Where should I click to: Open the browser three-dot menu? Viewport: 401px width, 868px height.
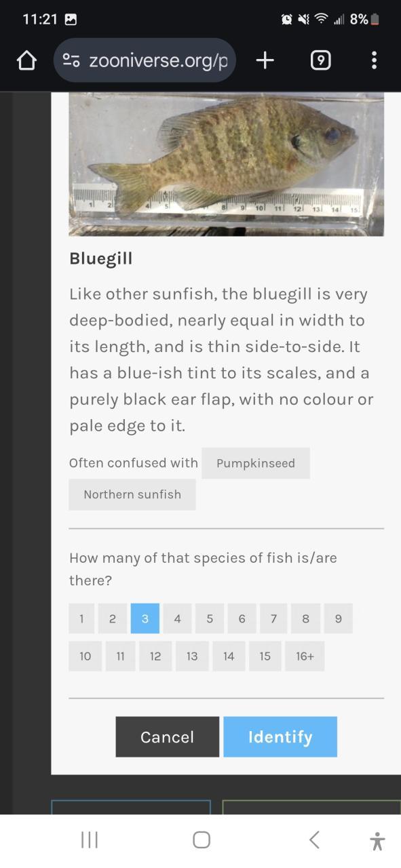click(374, 61)
